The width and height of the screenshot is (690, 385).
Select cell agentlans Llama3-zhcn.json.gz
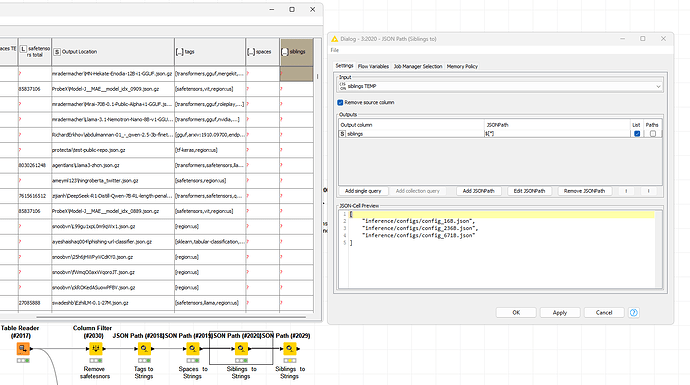(x=113, y=165)
